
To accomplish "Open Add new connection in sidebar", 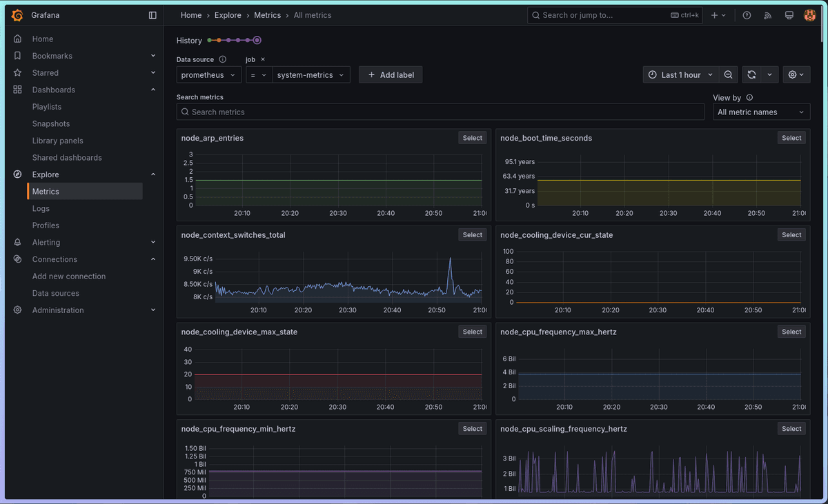I will click(69, 276).
